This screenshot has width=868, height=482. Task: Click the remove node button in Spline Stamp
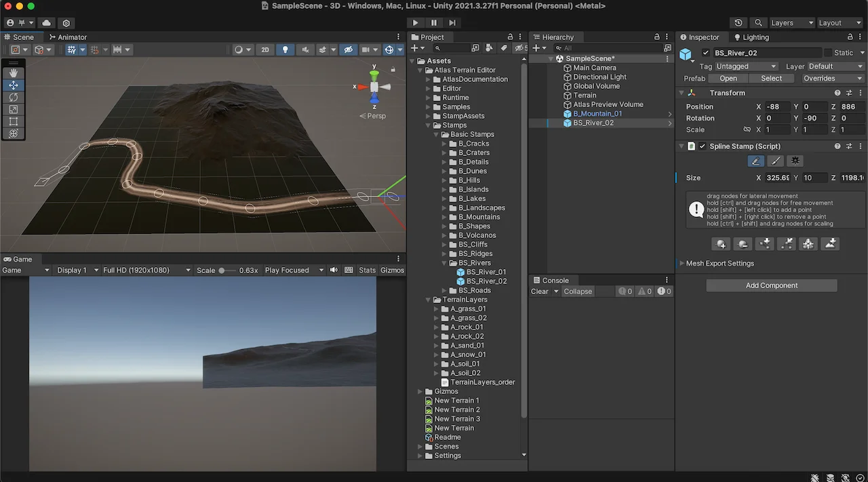tap(743, 244)
